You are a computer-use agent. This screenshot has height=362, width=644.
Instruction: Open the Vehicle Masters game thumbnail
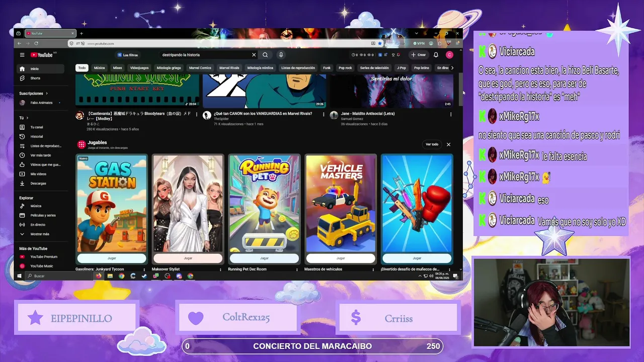point(341,203)
